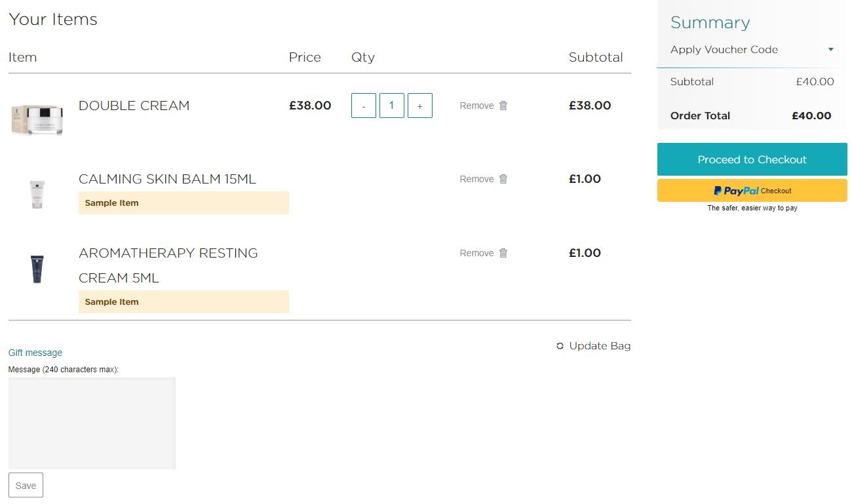The height and width of the screenshot is (504, 852).
Task: Open the DOUBLE CREAM product title
Action: (x=134, y=106)
